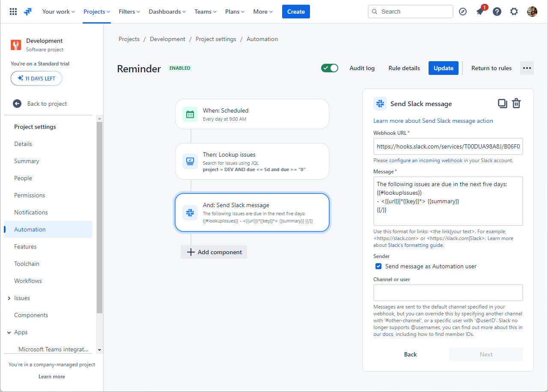Switch to the Audit log tab
Viewport: 548px width, 392px height.
362,68
